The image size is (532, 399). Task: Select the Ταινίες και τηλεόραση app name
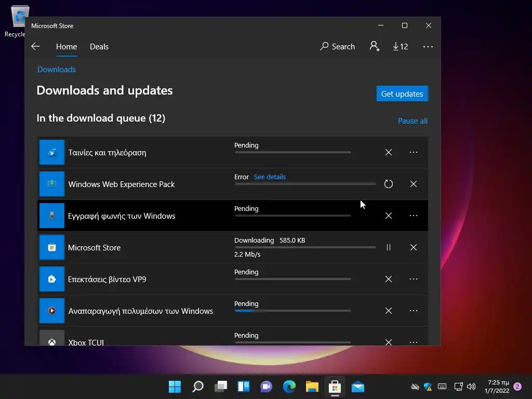pyautogui.click(x=107, y=153)
